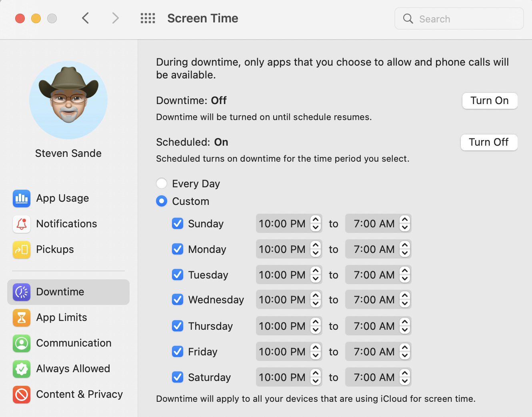Go back with the left chevron

click(85, 18)
